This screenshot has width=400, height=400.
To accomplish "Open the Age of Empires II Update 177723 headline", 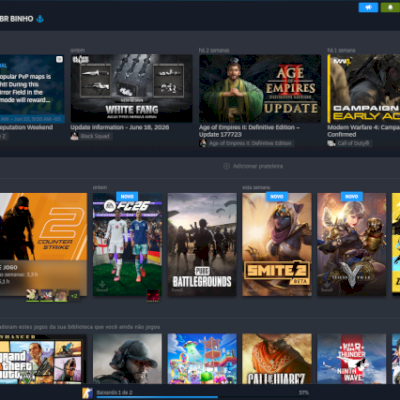I will point(249,131).
